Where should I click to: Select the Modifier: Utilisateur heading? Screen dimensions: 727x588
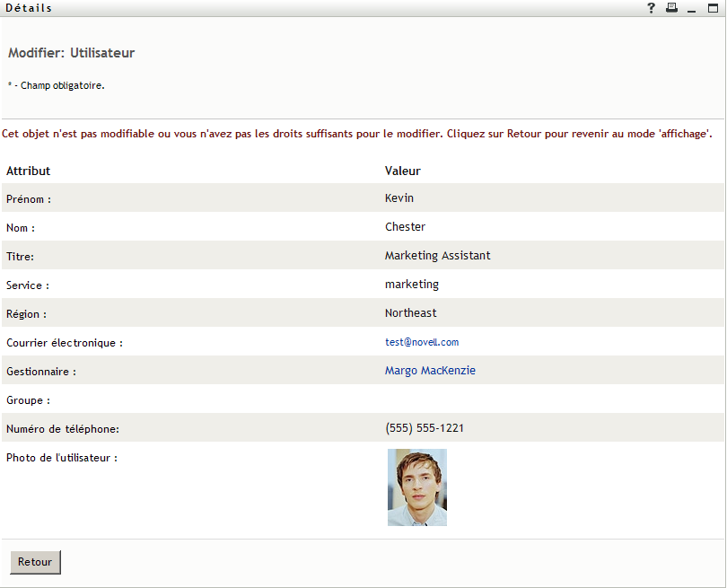71,53
